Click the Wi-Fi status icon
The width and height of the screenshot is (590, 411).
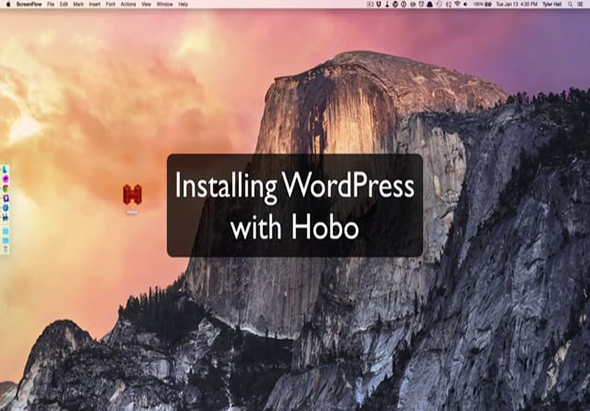click(x=458, y=4)
